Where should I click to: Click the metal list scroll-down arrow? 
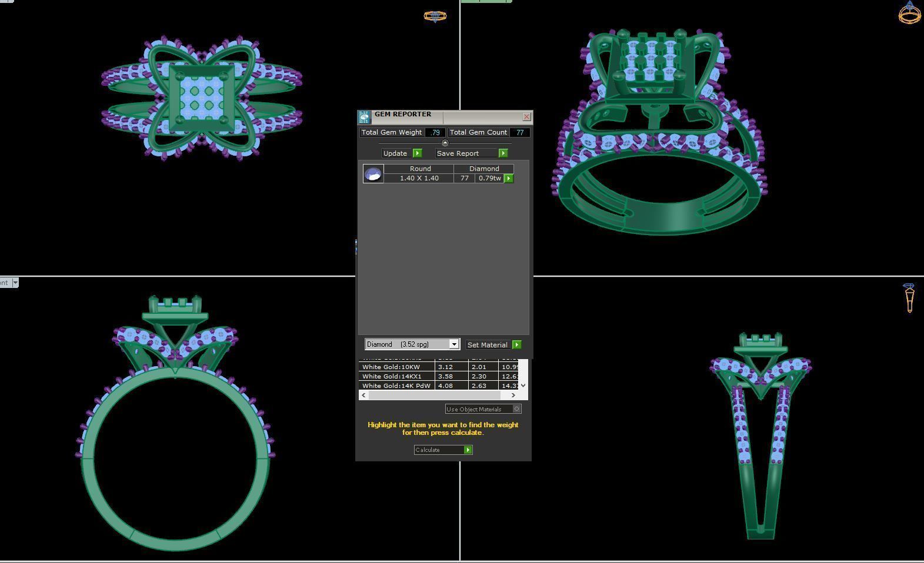[x=523, y=386]
